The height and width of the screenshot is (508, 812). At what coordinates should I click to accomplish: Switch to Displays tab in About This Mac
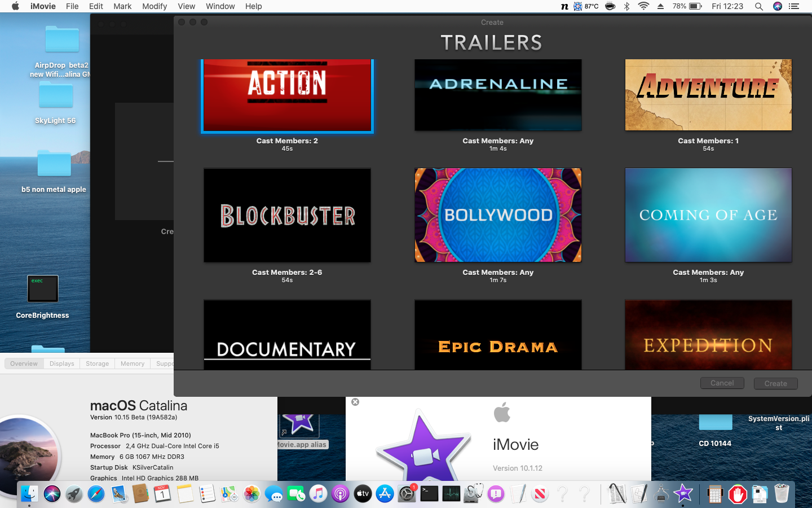61,364
